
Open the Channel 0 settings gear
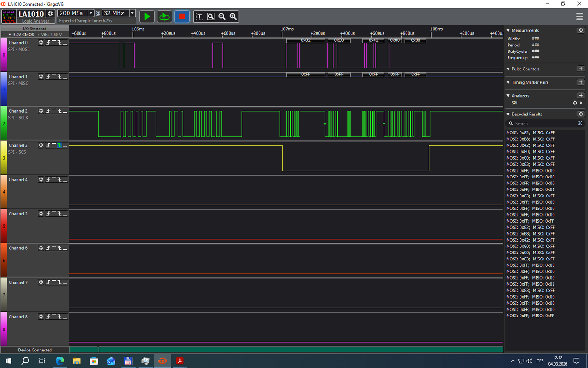coord(41,42)
